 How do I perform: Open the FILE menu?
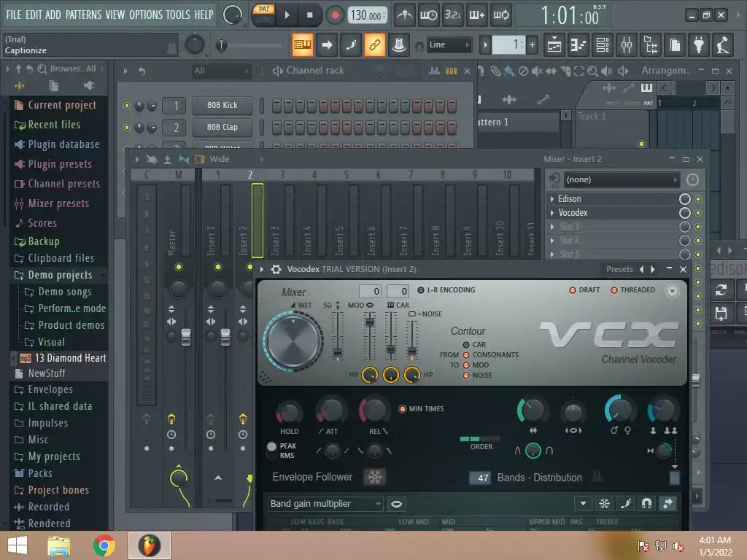coord(14,15)
